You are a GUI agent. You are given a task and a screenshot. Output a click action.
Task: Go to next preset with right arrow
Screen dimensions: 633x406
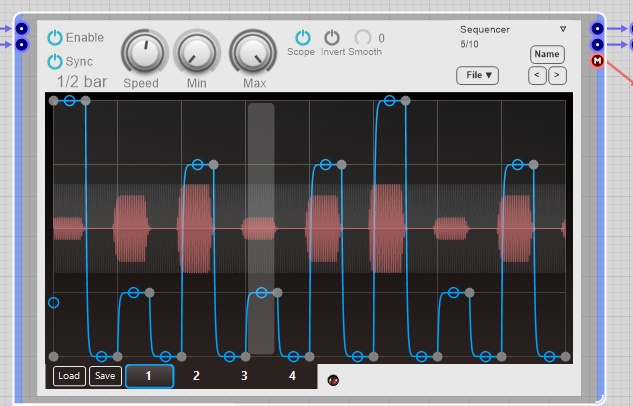557,75
